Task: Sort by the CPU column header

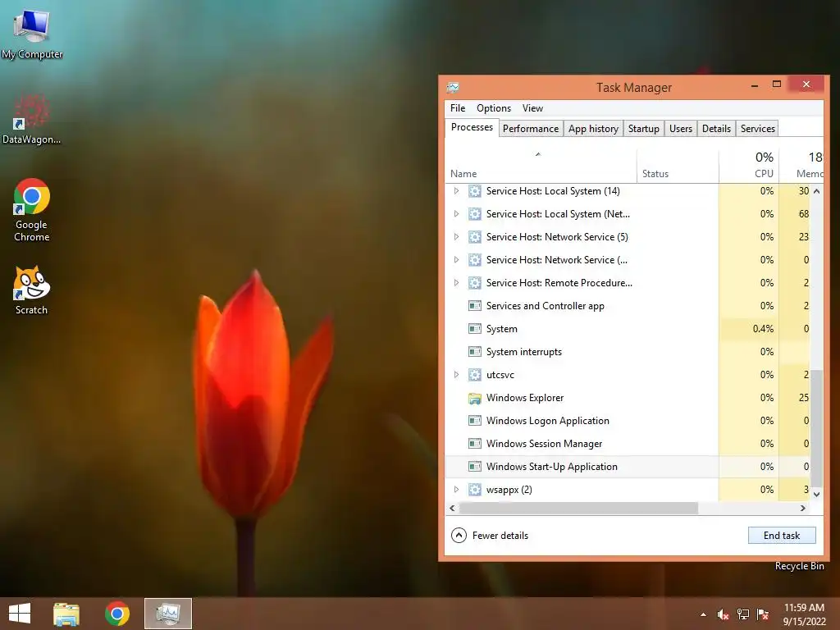Action: [x=749, y=166]
